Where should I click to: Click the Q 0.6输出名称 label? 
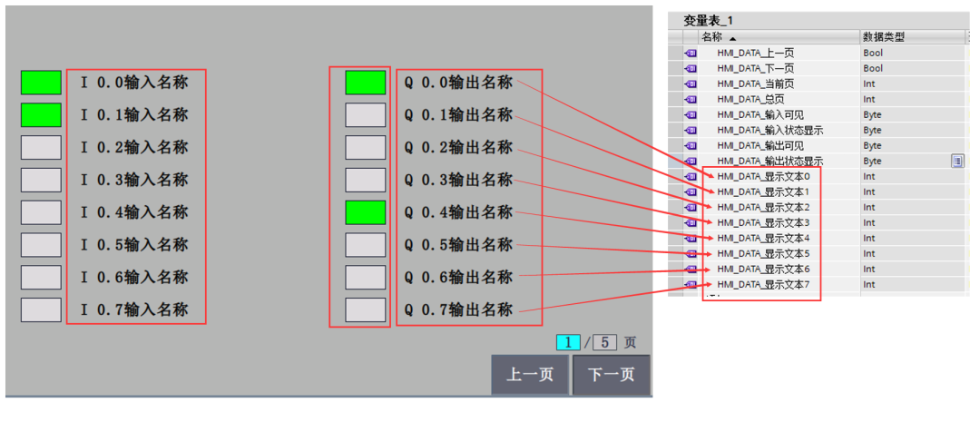click(459, 278)
